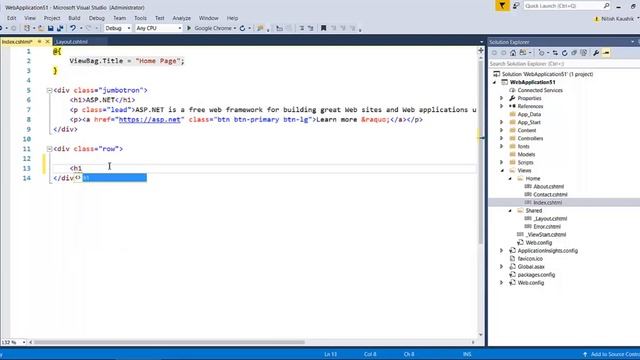Click the Save icon in the toolbar
Screen dimensions: 640x360
coord(51,28)
